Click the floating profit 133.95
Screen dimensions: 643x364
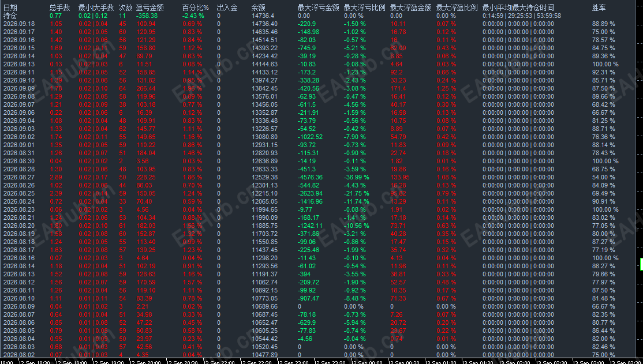(x=399, y=177)
